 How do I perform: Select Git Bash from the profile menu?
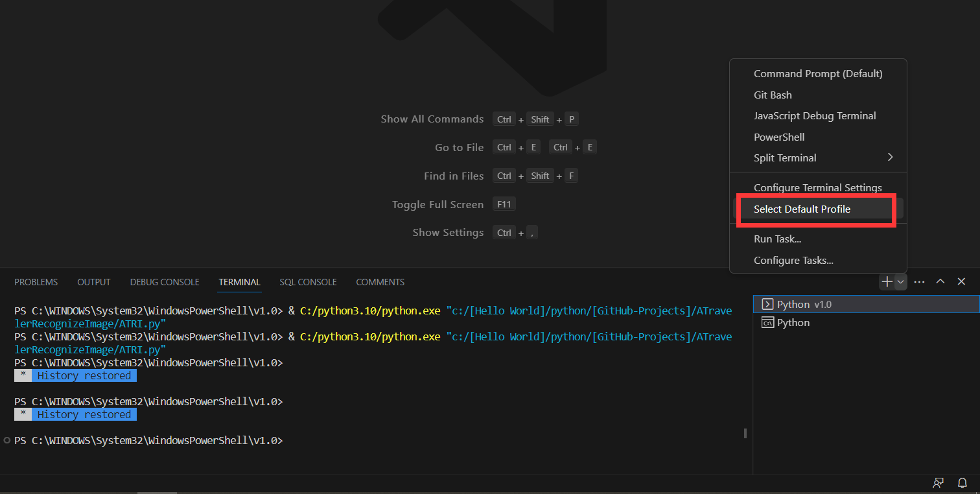[x=773, y=95]
